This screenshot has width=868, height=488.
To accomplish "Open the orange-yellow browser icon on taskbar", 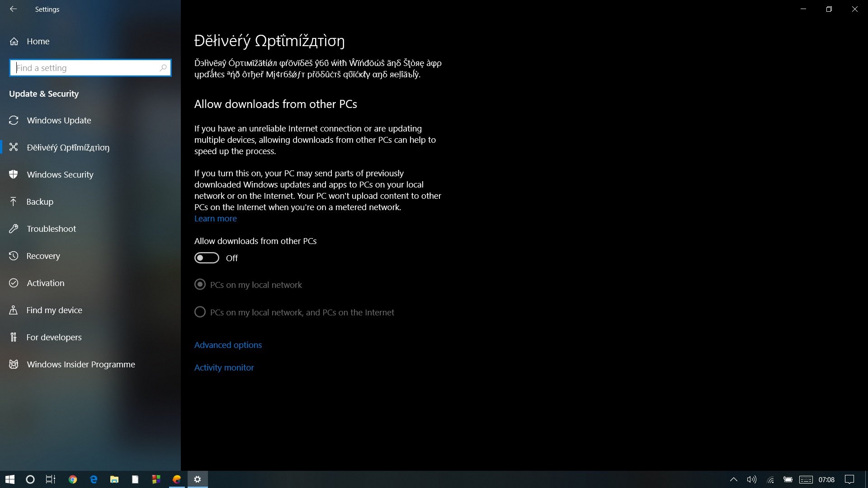I will (x=177, y=479).
